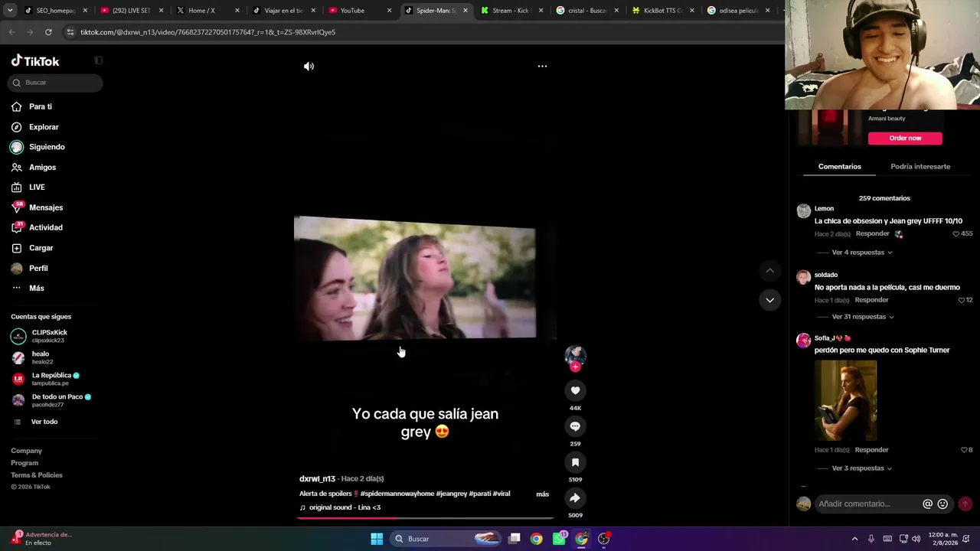The image size is (980, 551).
Task: Switch to the Comentarios tab
Action: [839, 167]
